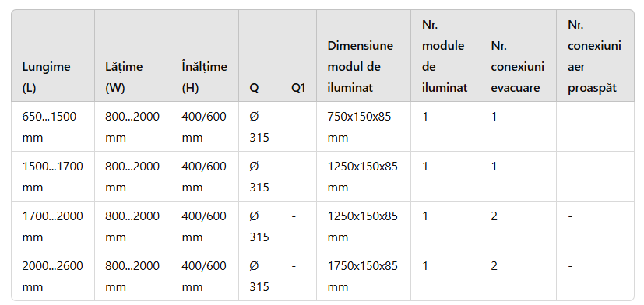Screen dimensions: 644x305
Task: Click the 1750x150x85 mm module cell
Action: point(364,275)
